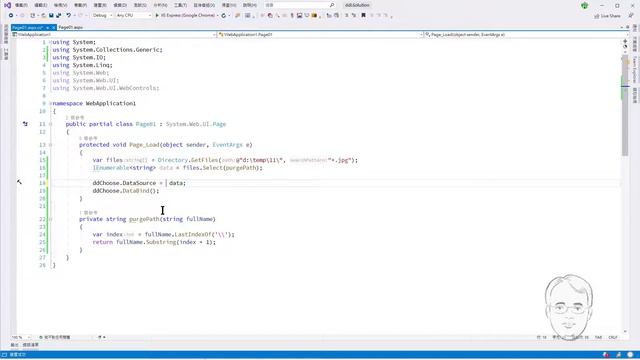The image size is (640, 360).
Task: Click the browser refresh icon after IIS Express
Action: click(x=224, y=15)
